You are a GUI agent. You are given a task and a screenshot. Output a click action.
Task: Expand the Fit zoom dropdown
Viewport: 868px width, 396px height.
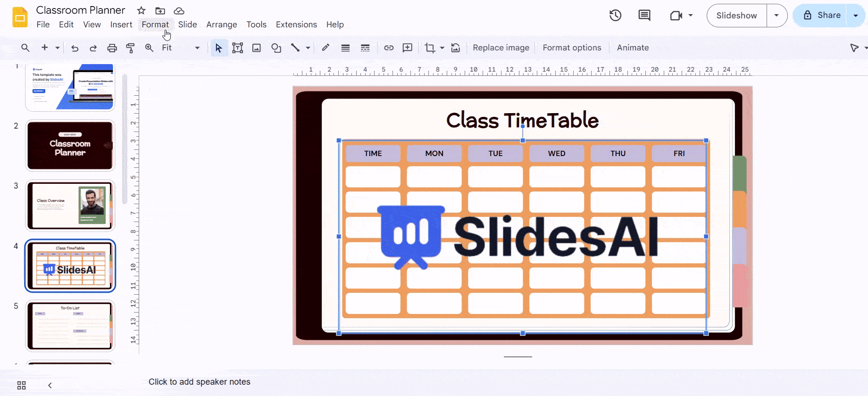pyautogui.click(x=197, y=48)
